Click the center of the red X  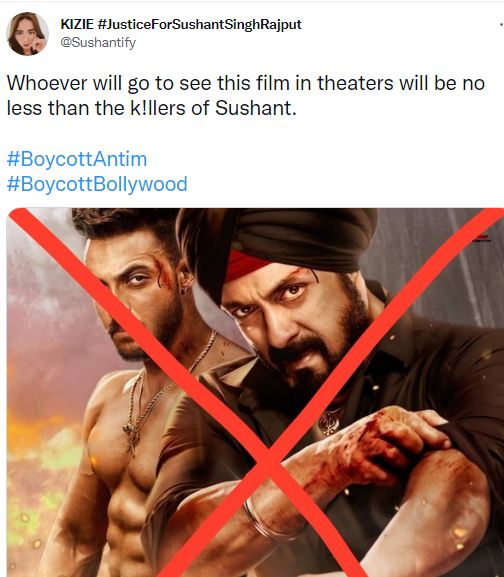click(269, 464)
